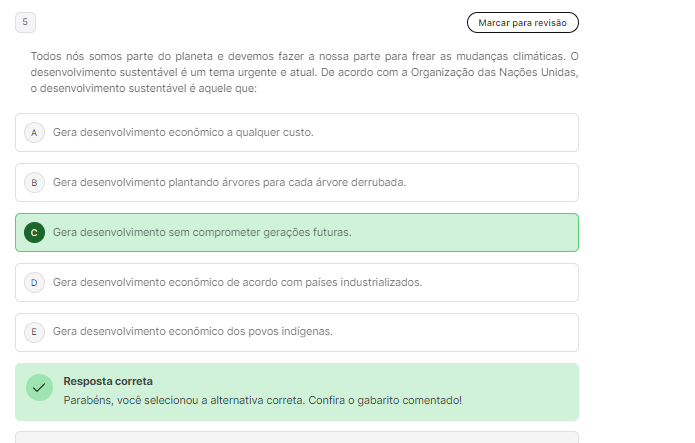Click the dark green C option circle

point(34,232)
